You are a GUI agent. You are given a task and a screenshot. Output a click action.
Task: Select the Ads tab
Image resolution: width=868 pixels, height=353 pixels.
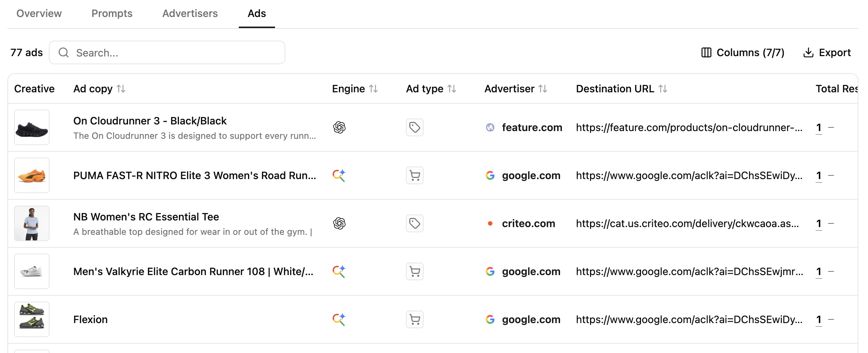tap(257, 14)
